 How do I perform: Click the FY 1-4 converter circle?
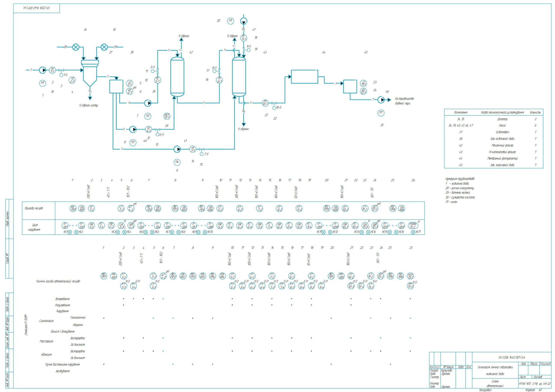click(x=133, y=286)
